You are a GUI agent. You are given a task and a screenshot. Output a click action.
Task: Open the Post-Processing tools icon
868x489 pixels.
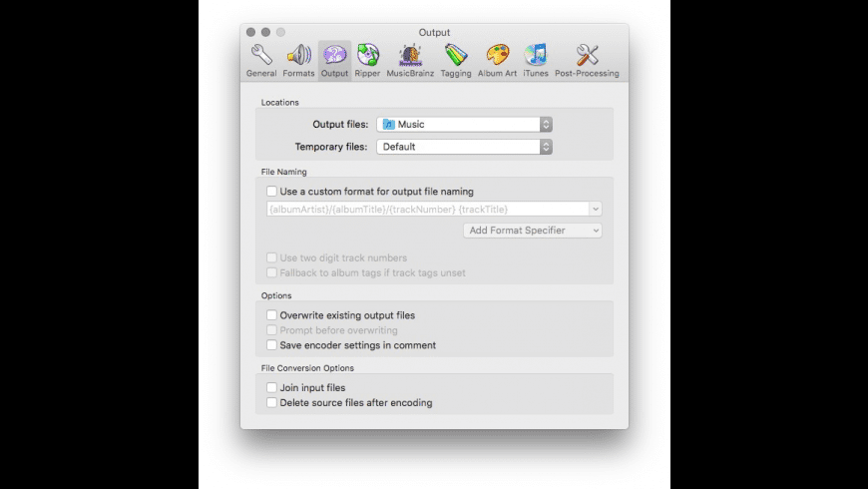click(x=587, y=55)
